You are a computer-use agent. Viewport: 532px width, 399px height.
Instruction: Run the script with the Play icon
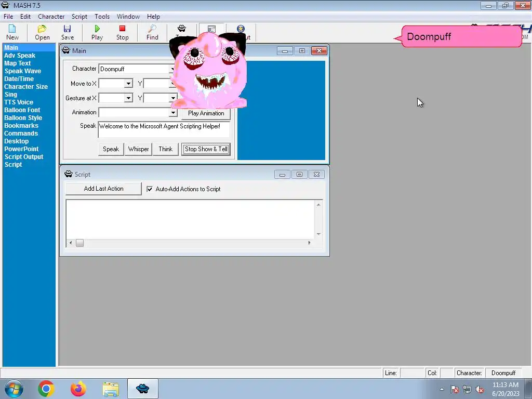pos(97,33)
